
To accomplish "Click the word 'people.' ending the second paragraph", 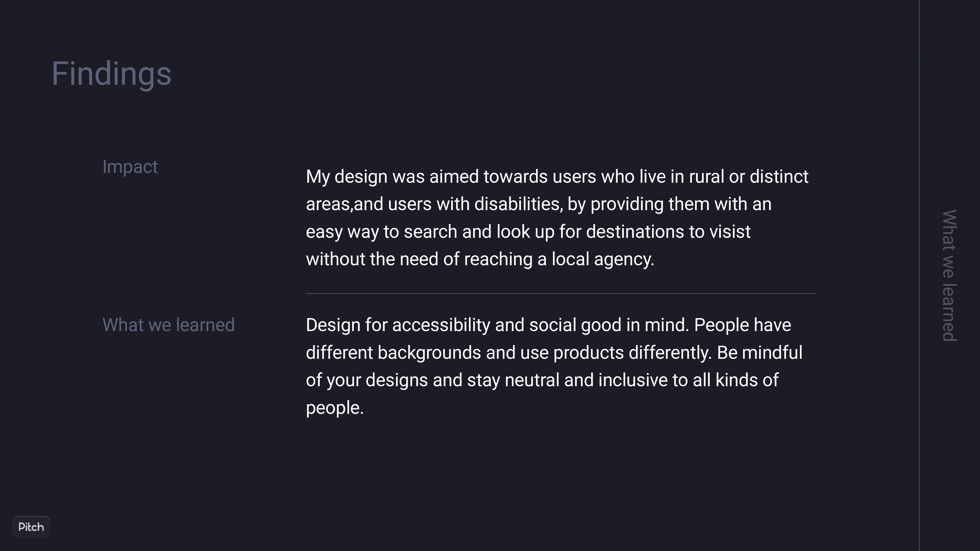I will (335, 408).
